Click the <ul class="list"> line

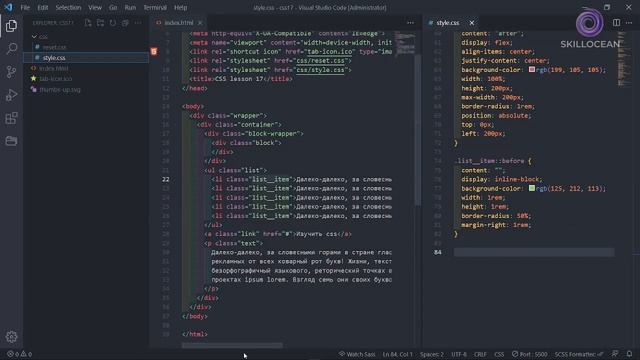pos(236,170)
